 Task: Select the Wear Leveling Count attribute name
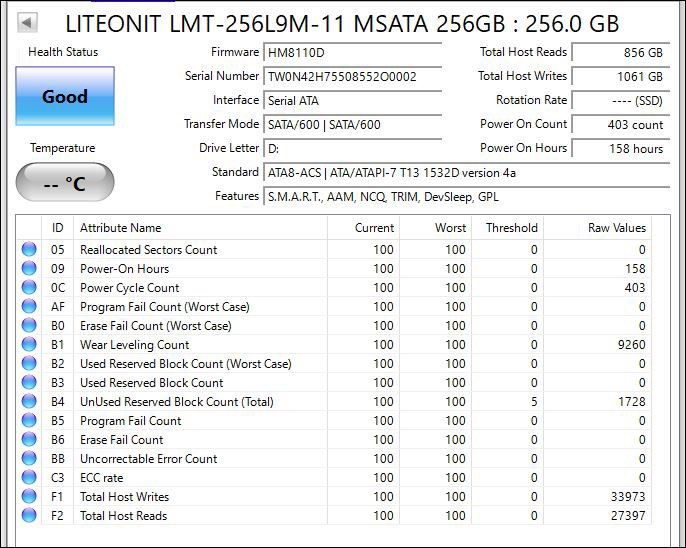pyautogui.click(x=134, y=345)
